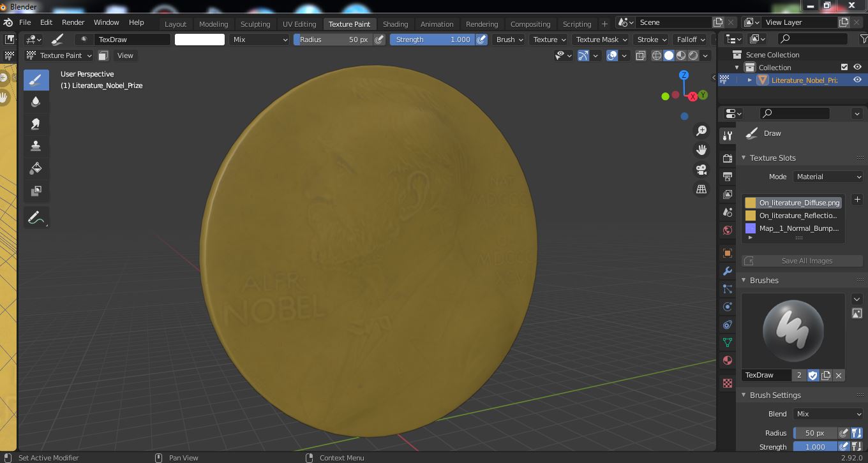Open the Scene properties tab

click(727, 212)
